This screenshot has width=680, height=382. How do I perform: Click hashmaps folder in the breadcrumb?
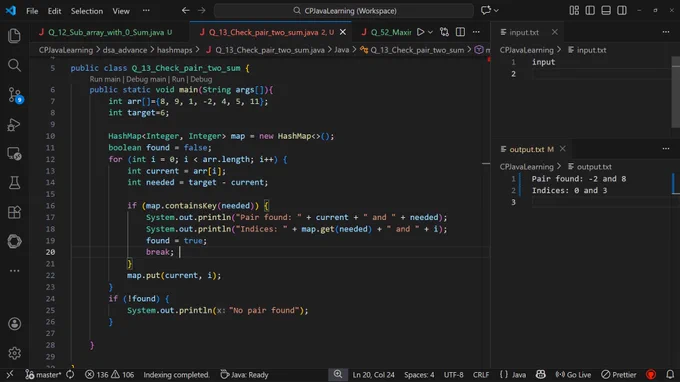pyautogui.click(x=174, y=50)
